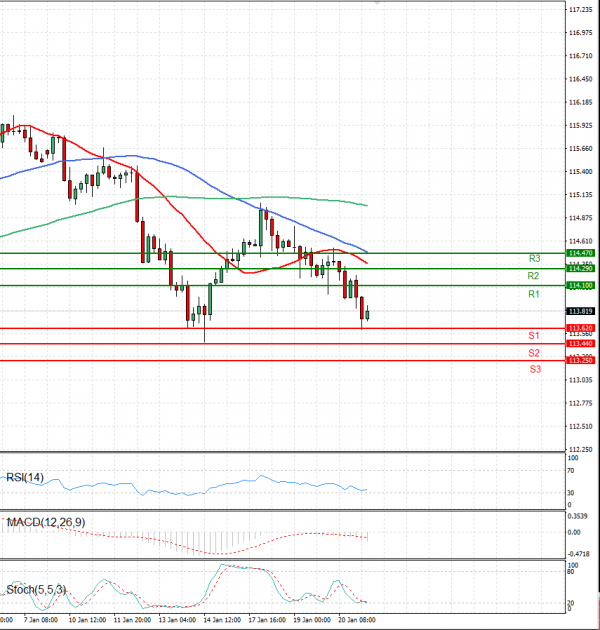The height and width of the screenshot is (630, 600).
Task: Select the 113.620 support price tag
Action: click(x=580, y=328)
